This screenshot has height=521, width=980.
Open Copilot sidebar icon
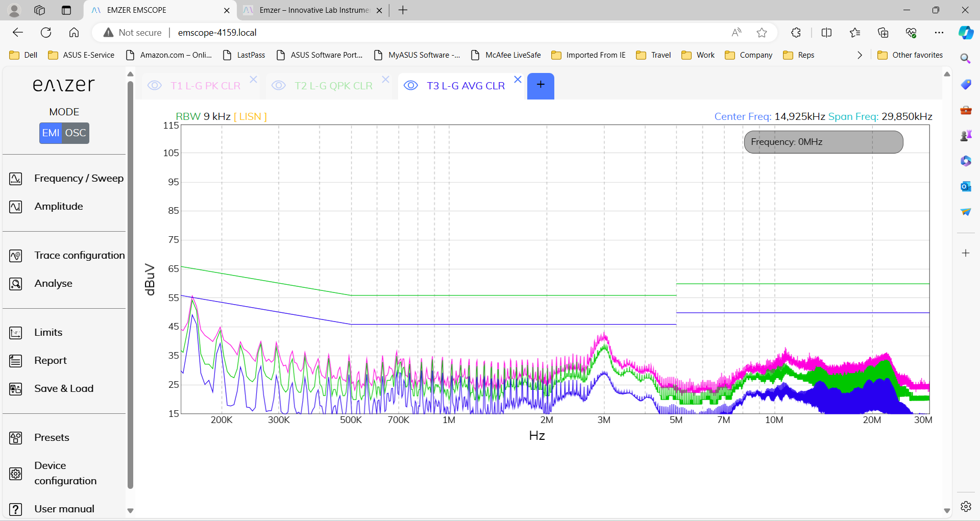(966, 33)
